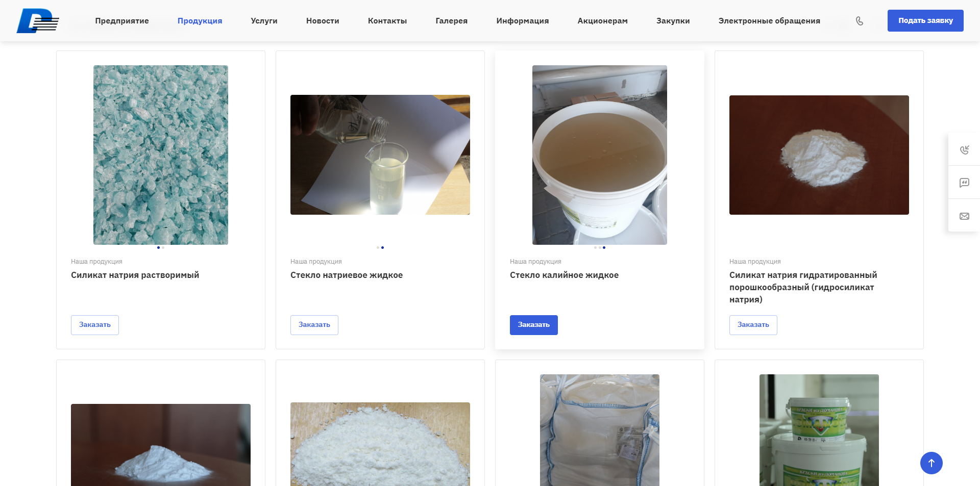Click Заказать under Стекло натриевое жидкое
Viewport: 980px width, 486px height.
click(314, 325)
